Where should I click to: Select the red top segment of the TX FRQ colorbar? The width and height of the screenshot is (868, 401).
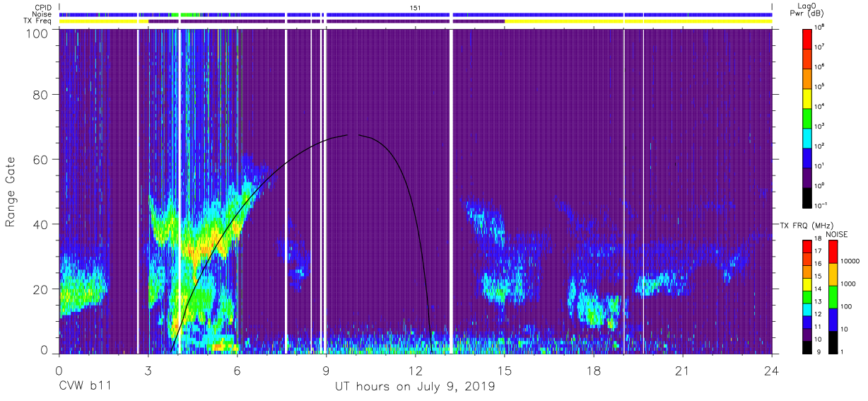(x=808, y=247)
